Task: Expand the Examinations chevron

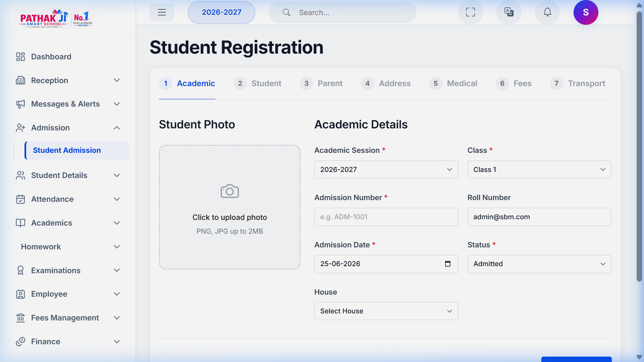Action: [x=117, y=270]
